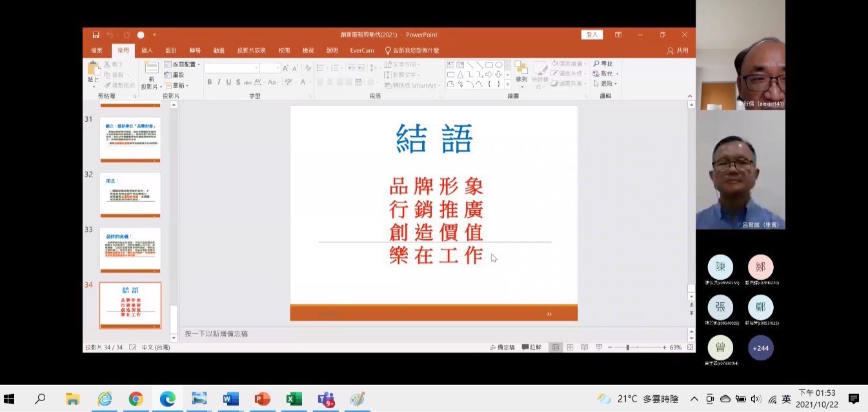This screenshot has height=412, width=868.
Task: Click the Share (共用) button
Action: click(678, 50)
